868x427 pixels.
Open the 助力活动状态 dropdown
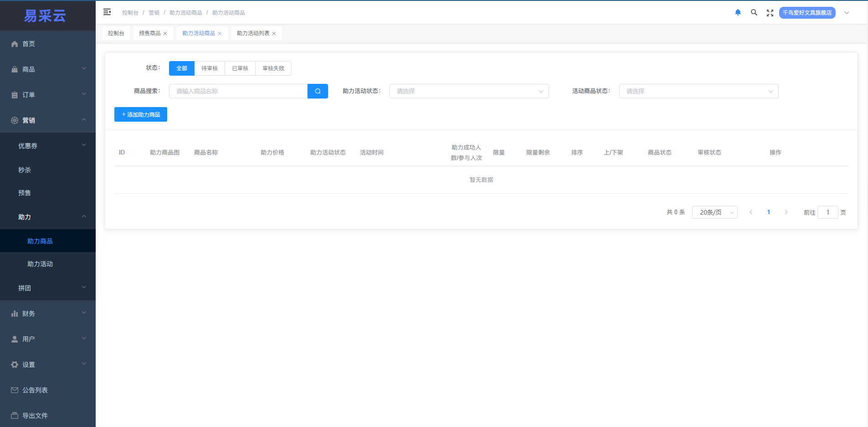(469, 91)
